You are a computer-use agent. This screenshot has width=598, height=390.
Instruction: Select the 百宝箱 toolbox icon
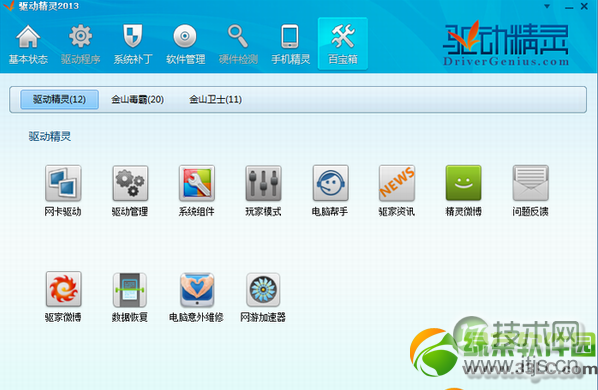tap(343, 44)
